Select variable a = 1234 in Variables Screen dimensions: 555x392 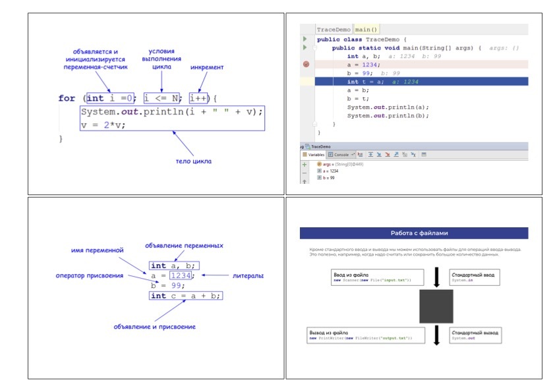click(328, 171)
